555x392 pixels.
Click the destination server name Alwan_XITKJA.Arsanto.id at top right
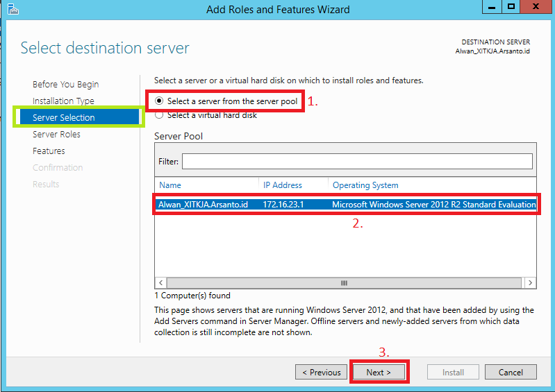pyautogui.click(x=492, y=51)
